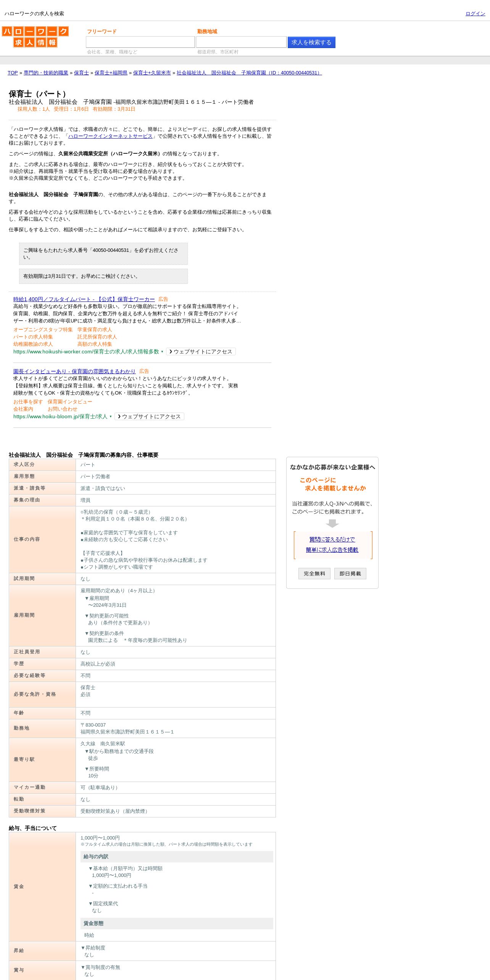The image size is (490, 980).
Task: Open 保育園インタビュー ad sublink
Action: [70, 402]
